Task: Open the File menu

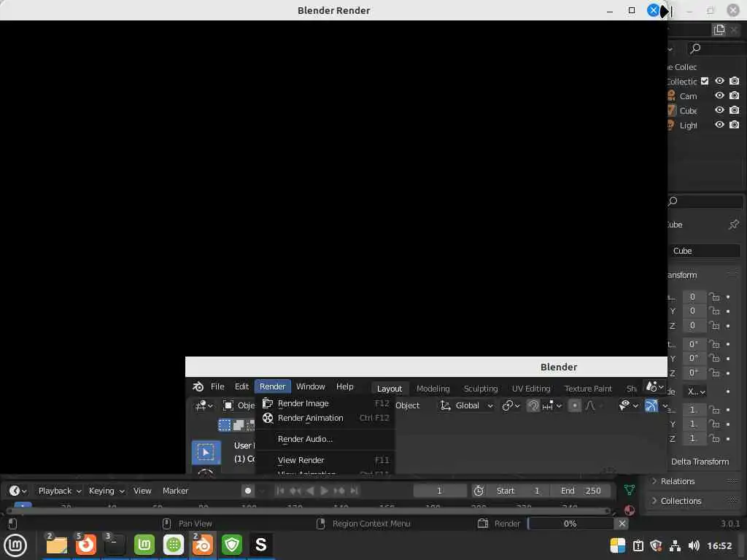Action: 217,386
